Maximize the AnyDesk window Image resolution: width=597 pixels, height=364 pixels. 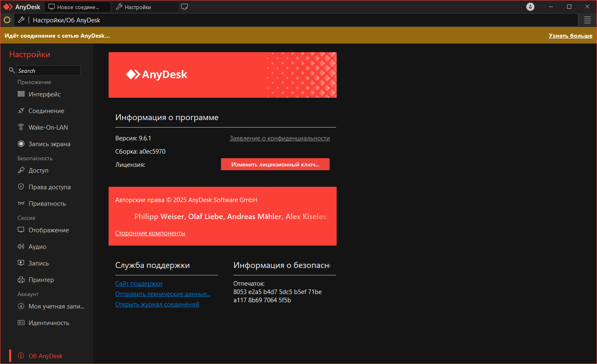569,7
